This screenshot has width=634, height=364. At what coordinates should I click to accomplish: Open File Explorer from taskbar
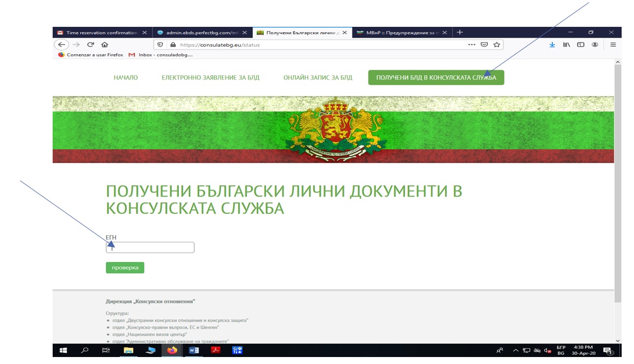[128, 350]
